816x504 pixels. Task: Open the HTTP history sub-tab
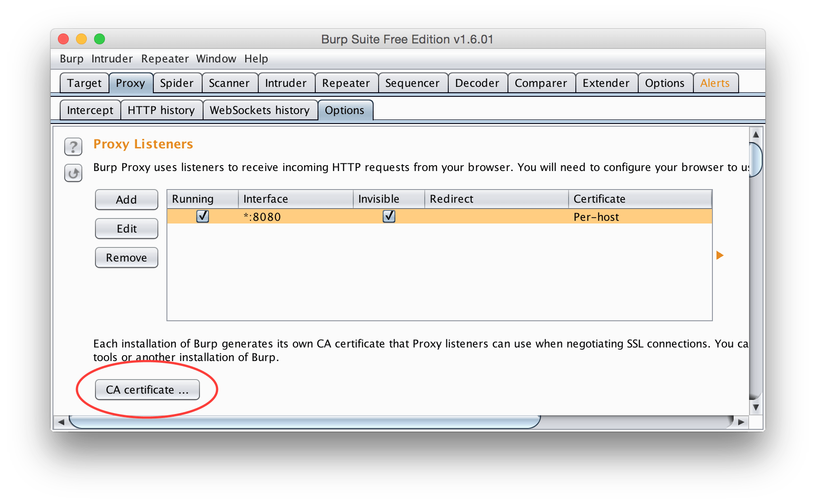[161, 110]
